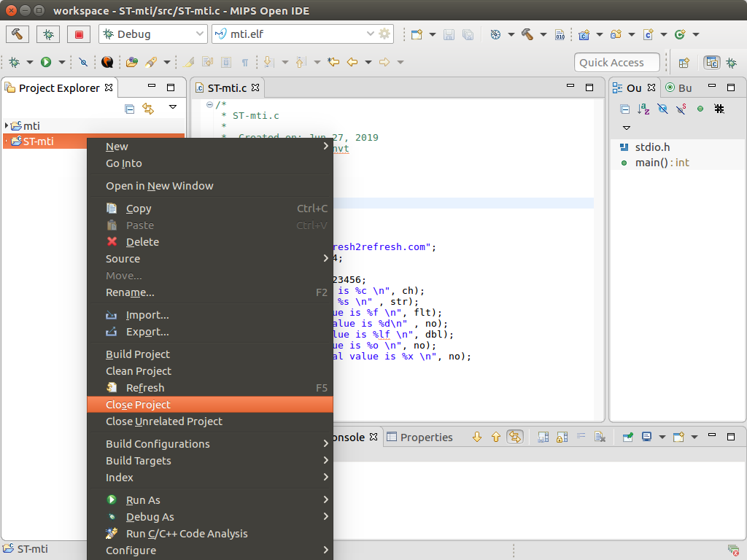This screenshot has width=747, height=560.
Task: Click the Open Type folder icon
Action: click(132, 62)
